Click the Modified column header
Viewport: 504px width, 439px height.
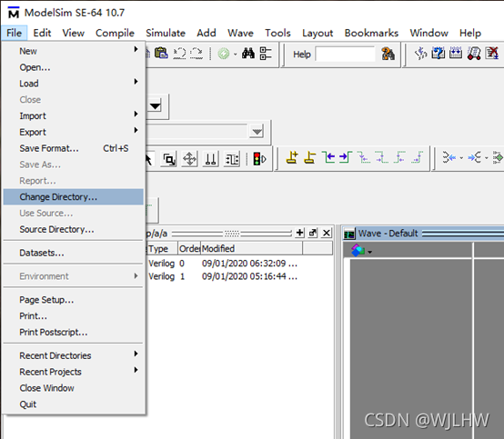tap(251, 248)
